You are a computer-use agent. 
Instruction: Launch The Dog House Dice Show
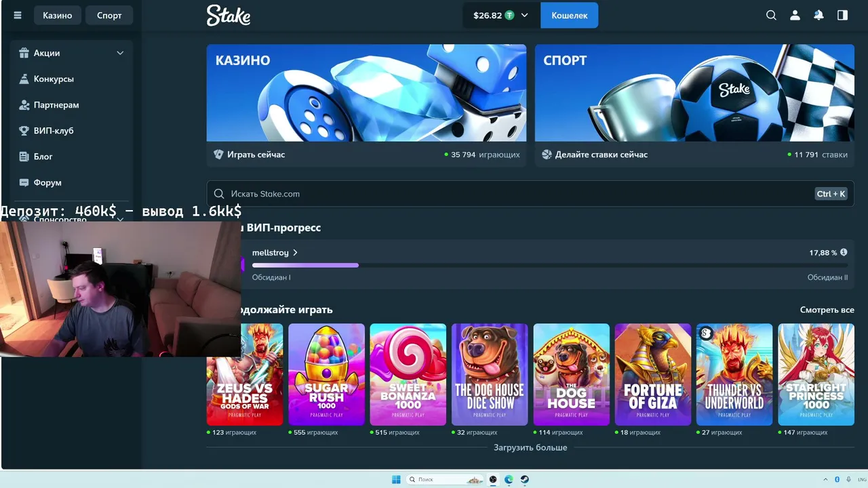tap(490, 374)
